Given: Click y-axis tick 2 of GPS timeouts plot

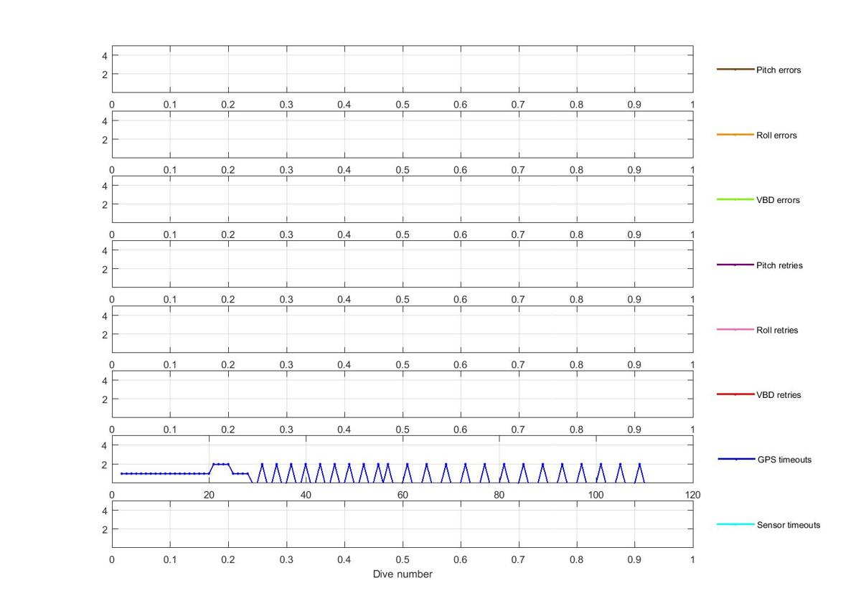Looking at the screenshot, I should coord(105,464).
